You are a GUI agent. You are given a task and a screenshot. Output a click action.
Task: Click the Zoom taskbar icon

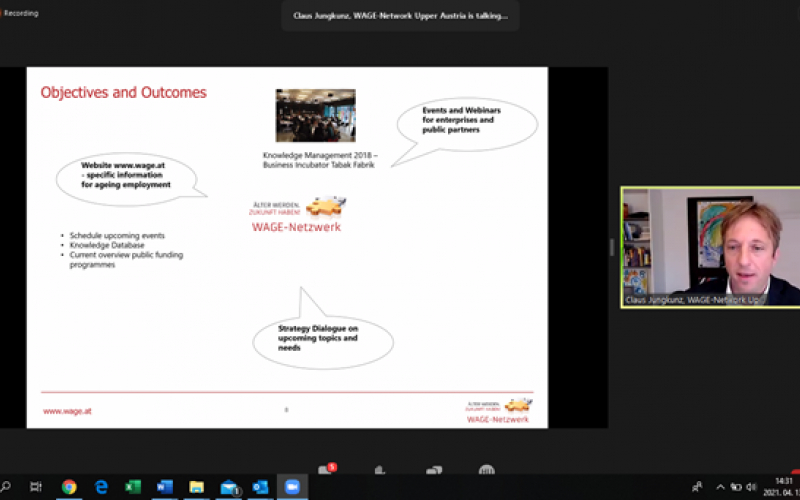coord(292,487)
